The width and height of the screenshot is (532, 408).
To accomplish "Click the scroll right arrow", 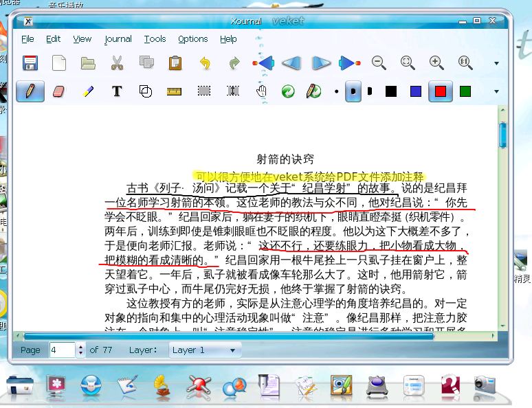I will coord(493,336).
